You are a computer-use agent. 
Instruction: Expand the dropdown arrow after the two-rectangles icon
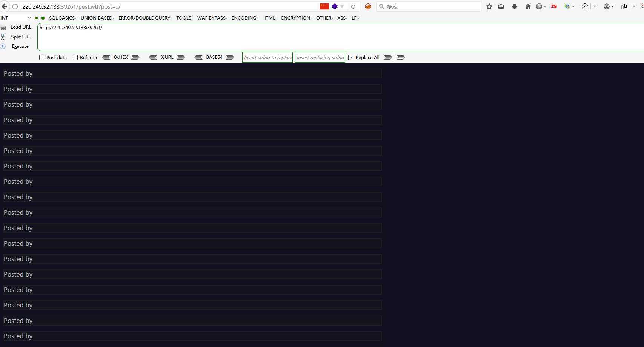634,6
